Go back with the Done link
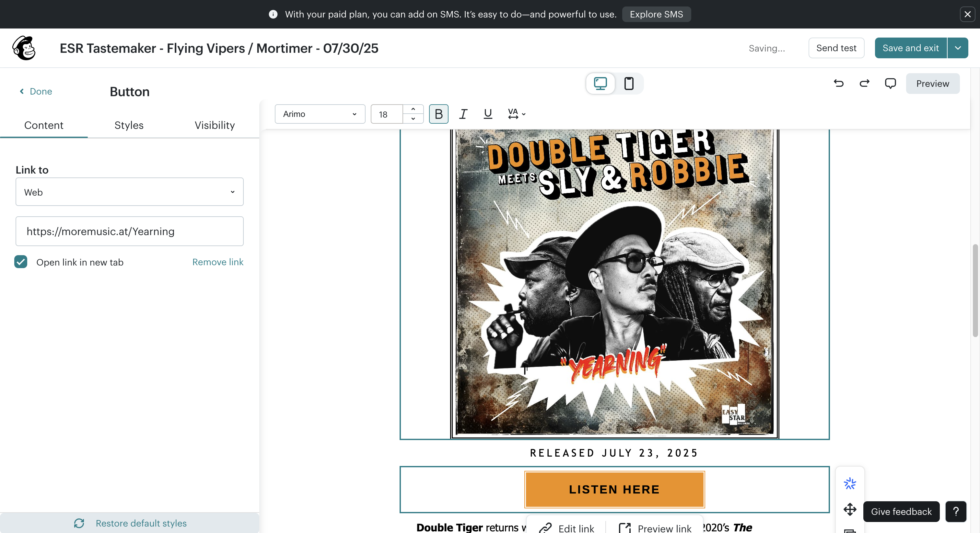This screenshot has width=980, height=533. click(36, 91)
